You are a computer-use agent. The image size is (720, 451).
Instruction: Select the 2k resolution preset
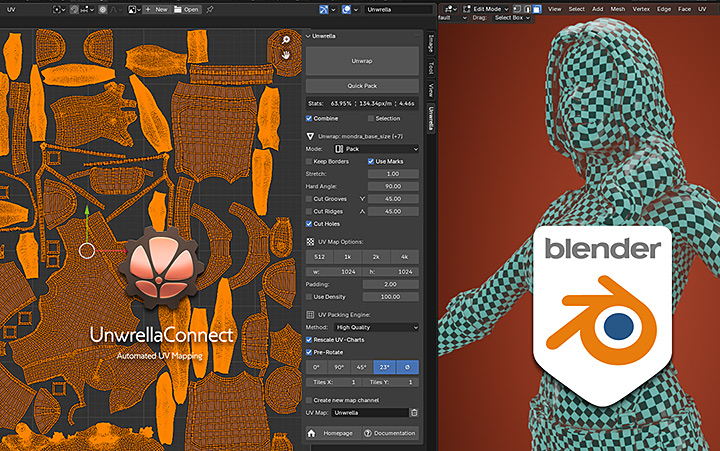(x=376, y=257)
